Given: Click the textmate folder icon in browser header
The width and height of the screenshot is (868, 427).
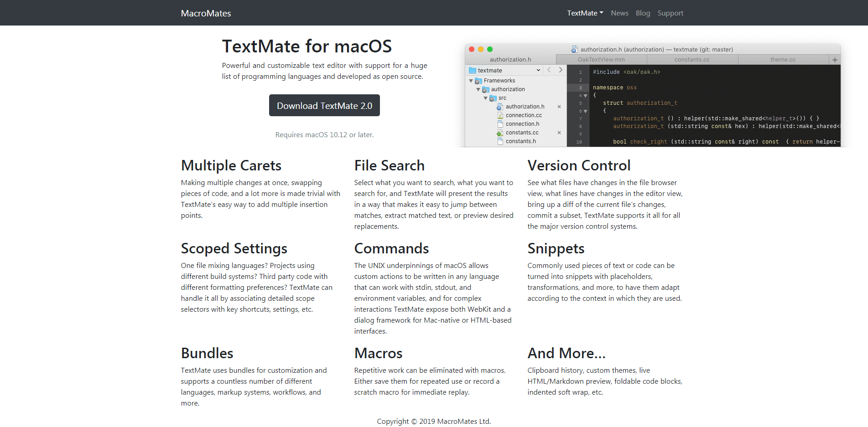Looking at the screenshot, I should [x=473, y=70].
